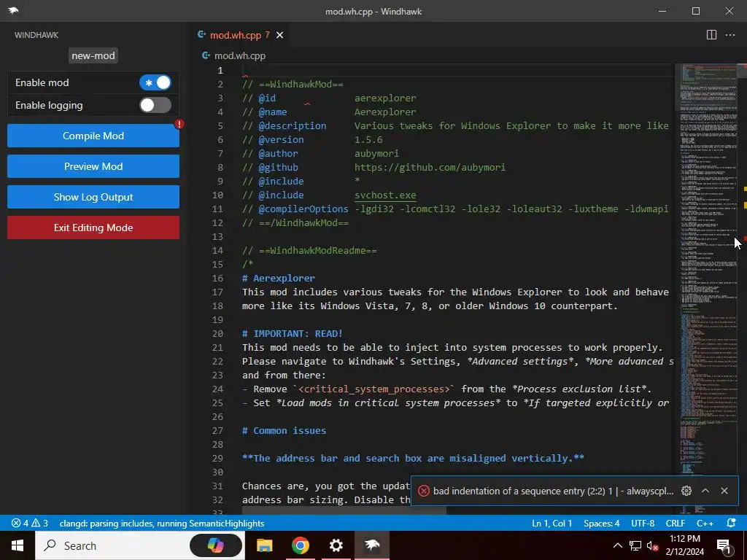The image size is (747, 560).
Task: Click Exit Editing Mode
Action: coord(93,227)
